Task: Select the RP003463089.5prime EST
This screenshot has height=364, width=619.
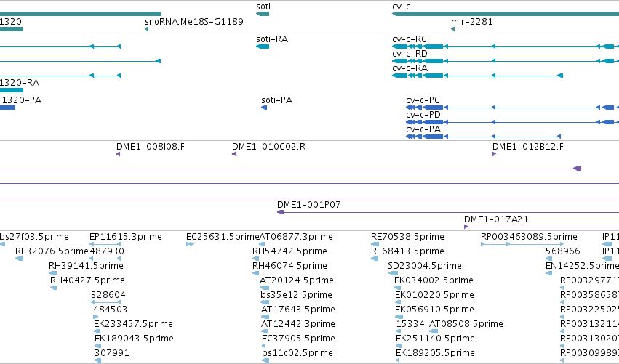Action: (529, 237)
